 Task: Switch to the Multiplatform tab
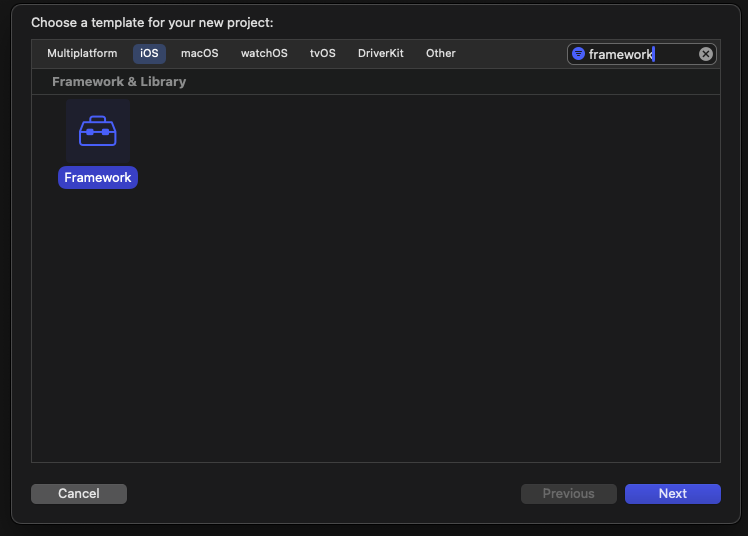click(82, 53)
